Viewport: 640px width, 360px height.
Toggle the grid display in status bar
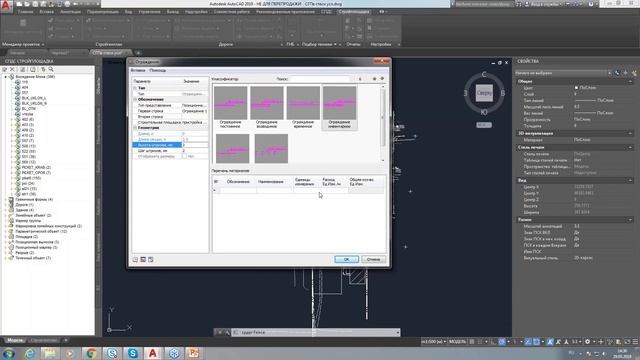[x=472, y=342]
